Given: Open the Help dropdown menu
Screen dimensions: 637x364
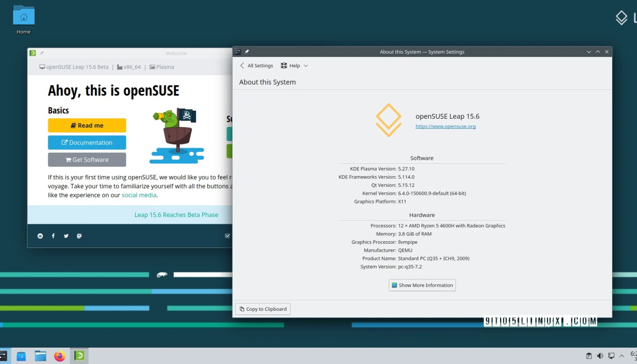Looking at the screenshot, I should (x=294, y=66).
